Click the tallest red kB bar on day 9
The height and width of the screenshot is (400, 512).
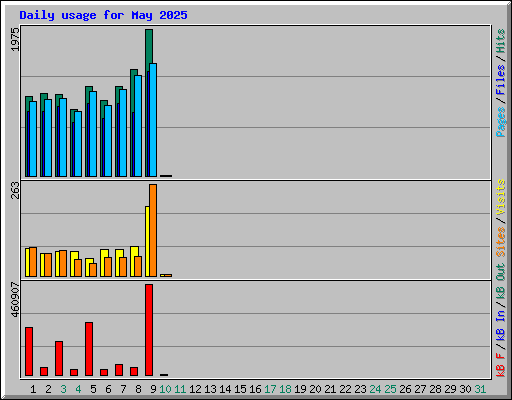149,330
